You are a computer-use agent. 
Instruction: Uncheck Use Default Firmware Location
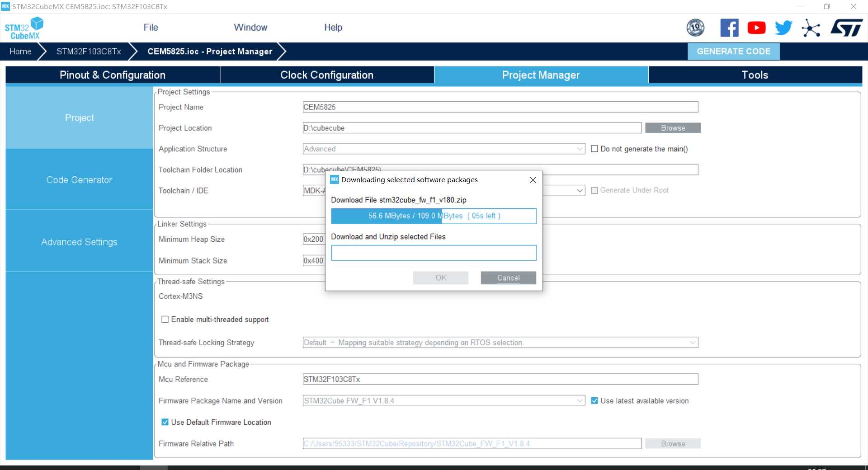click(x=165, y=422)
